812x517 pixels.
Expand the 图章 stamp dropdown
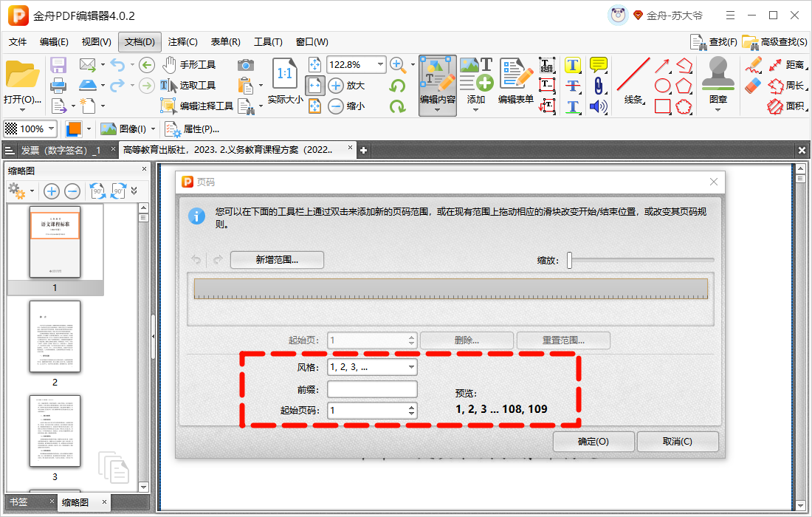tap(718, 109)
